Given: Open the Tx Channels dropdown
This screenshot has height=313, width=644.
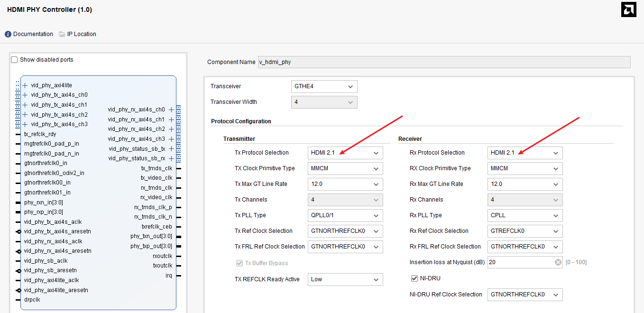Looking at the screenshot, I should tap(345, 200).
